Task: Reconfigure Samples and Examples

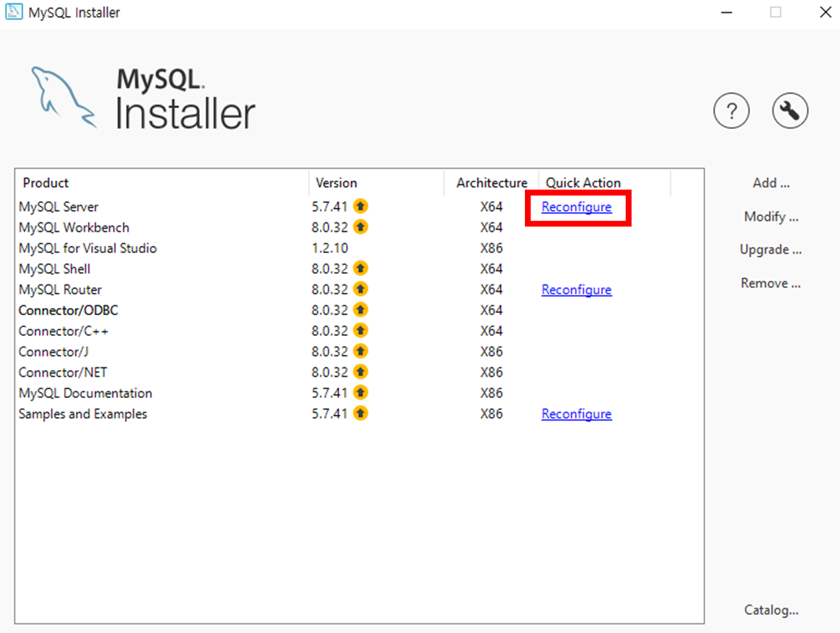Action: 576,413
